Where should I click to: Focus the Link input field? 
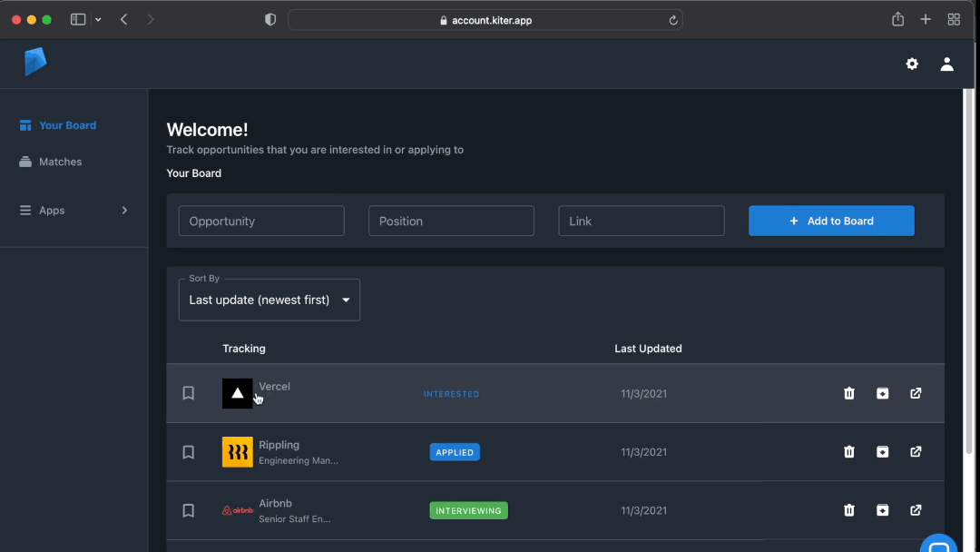(x=642, y=221)
